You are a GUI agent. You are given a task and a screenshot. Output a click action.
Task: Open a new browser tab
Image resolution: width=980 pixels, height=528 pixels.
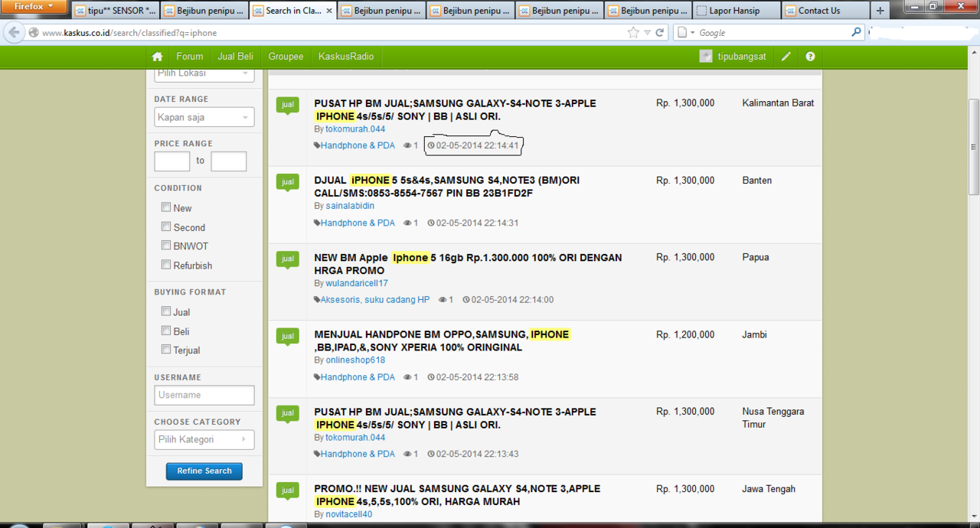coord(880,11)
